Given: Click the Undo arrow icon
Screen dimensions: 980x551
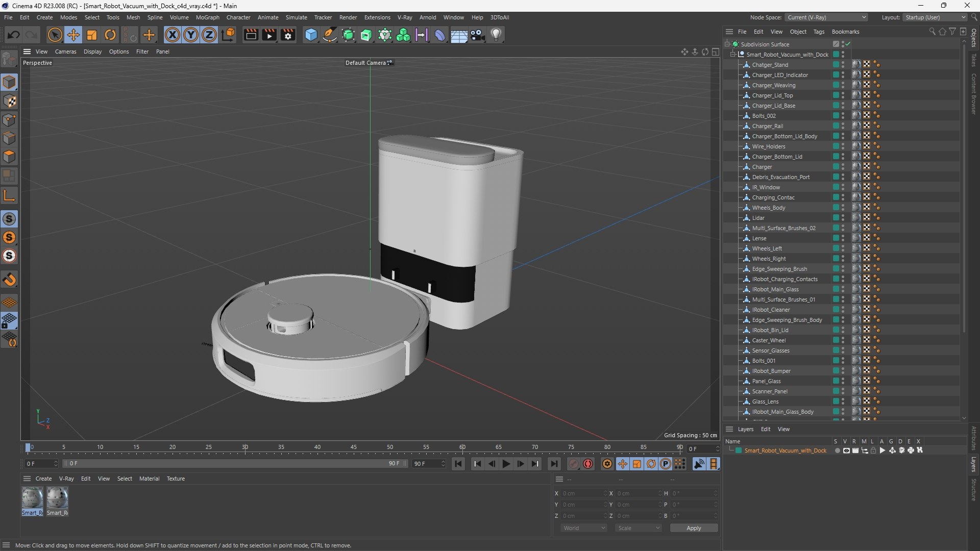Looking at the screenshot, I should (14, 35).
